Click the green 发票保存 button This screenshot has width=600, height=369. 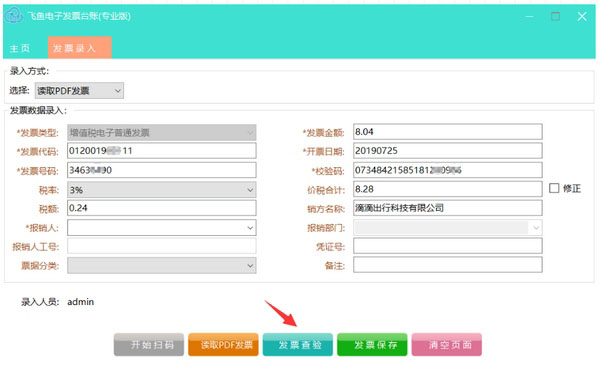click(372, 345)
